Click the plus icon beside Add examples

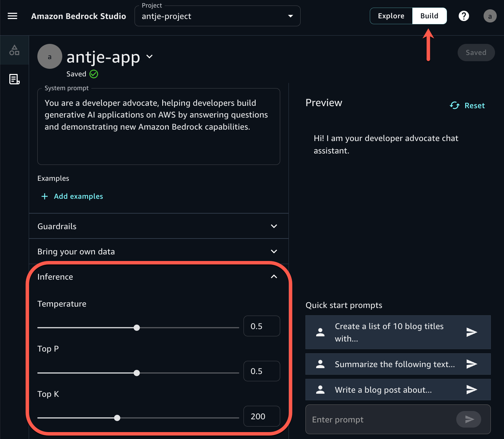click(x=45, y=196)
